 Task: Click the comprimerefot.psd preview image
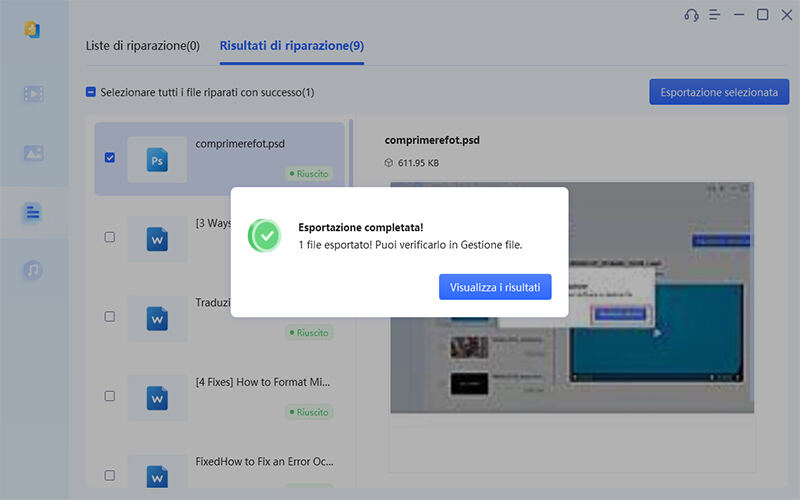click(x=572, y=297)
